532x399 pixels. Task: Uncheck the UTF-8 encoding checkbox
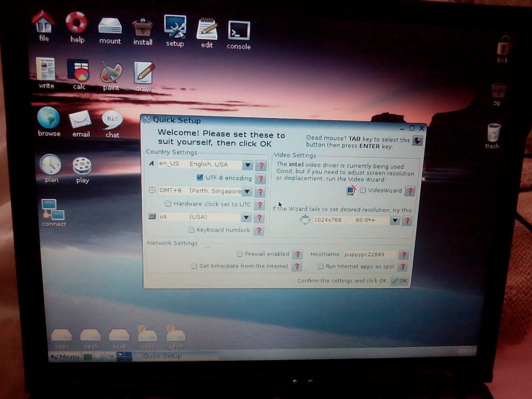pos(199,177)
